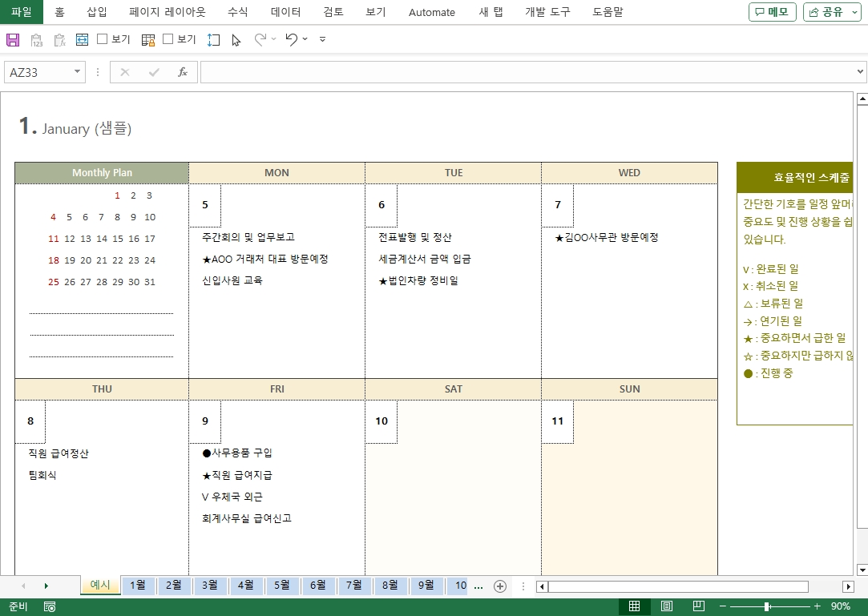Click the freeze panes lock icon
The height and width of the screenshot is (616, 868).
pyautogui.click(x=148, y=39)
